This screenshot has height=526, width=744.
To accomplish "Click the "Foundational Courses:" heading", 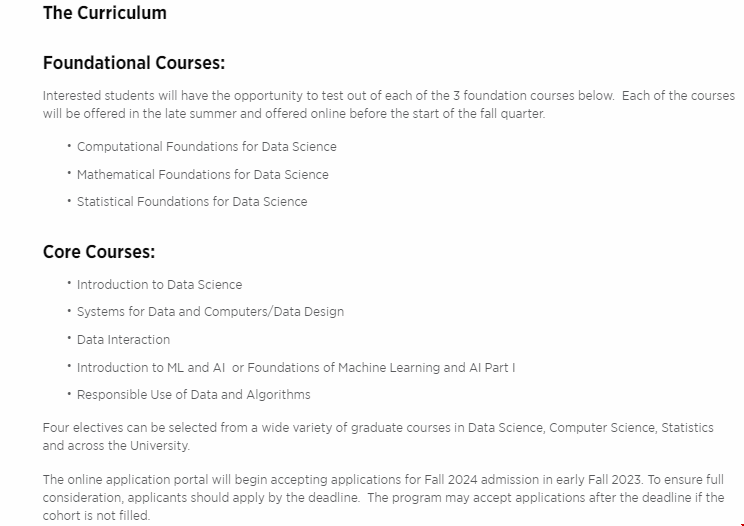I will coord(133,64).
